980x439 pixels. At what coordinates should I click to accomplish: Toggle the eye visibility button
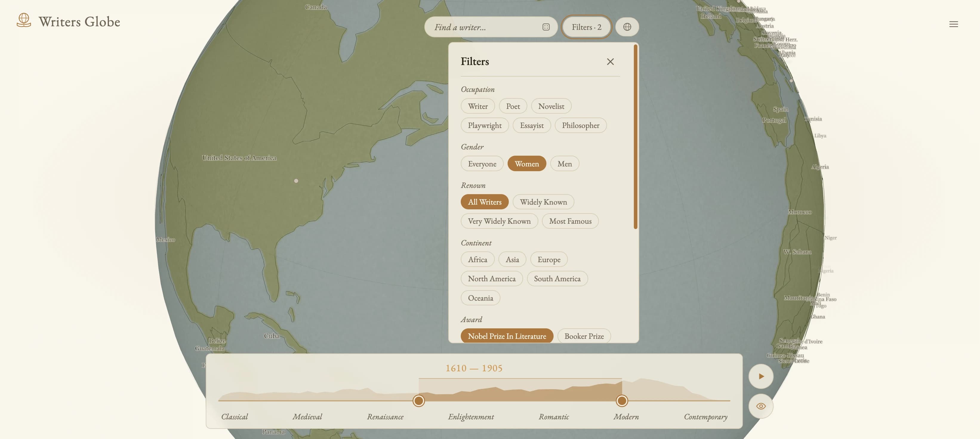(761, 406)
